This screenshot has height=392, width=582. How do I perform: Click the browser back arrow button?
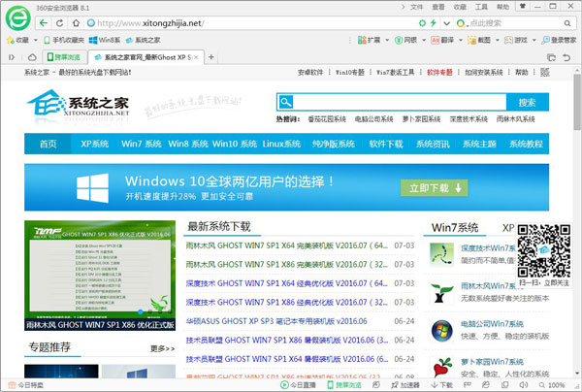point(44,23)
